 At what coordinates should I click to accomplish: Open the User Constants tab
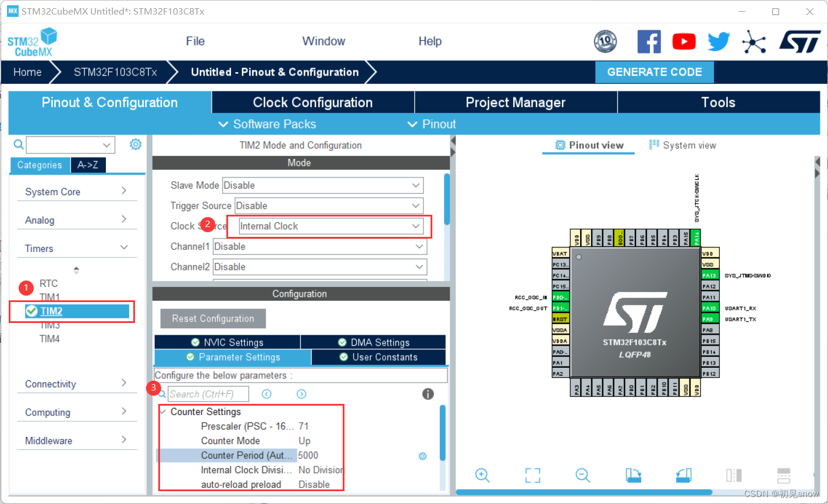[x=379, y=357]
